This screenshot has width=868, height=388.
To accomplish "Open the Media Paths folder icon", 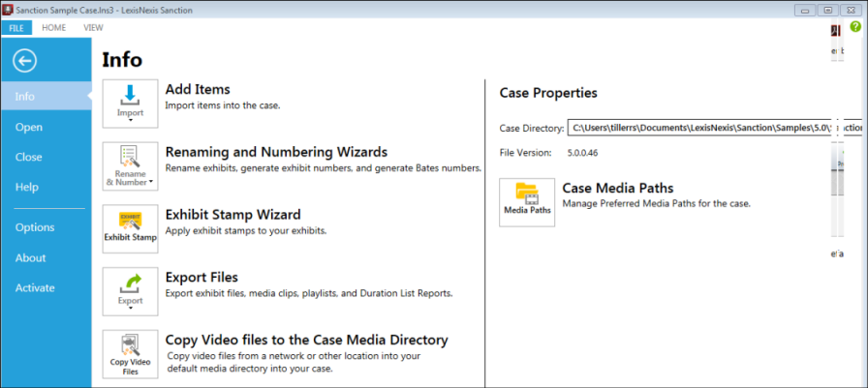I will click(x=527, y=202).
